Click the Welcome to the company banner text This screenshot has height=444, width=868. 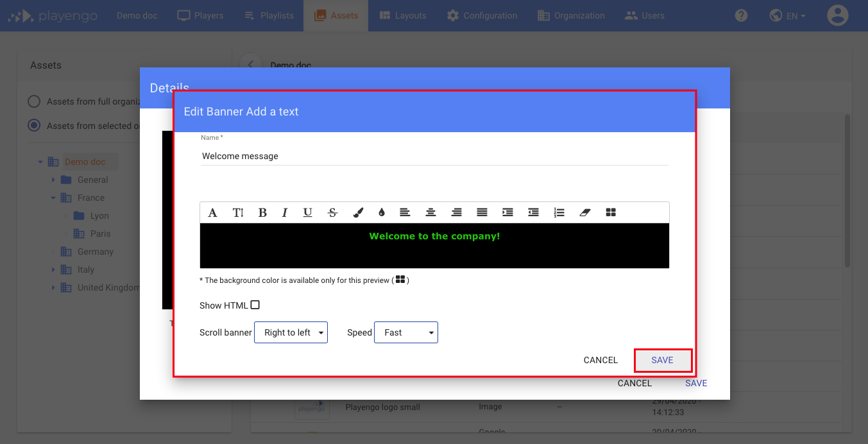(434, 236)
